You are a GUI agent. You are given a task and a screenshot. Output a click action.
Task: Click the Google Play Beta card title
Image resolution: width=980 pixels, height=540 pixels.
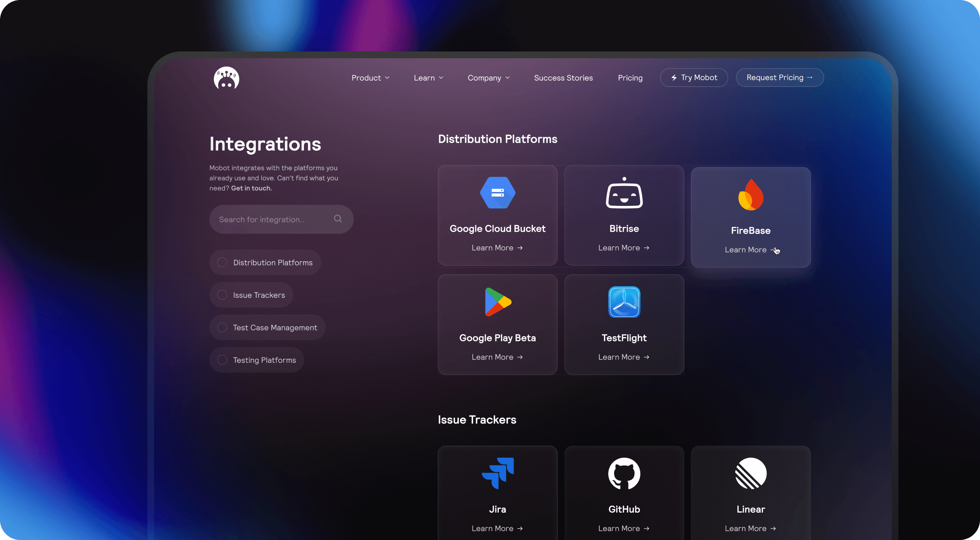498,338
